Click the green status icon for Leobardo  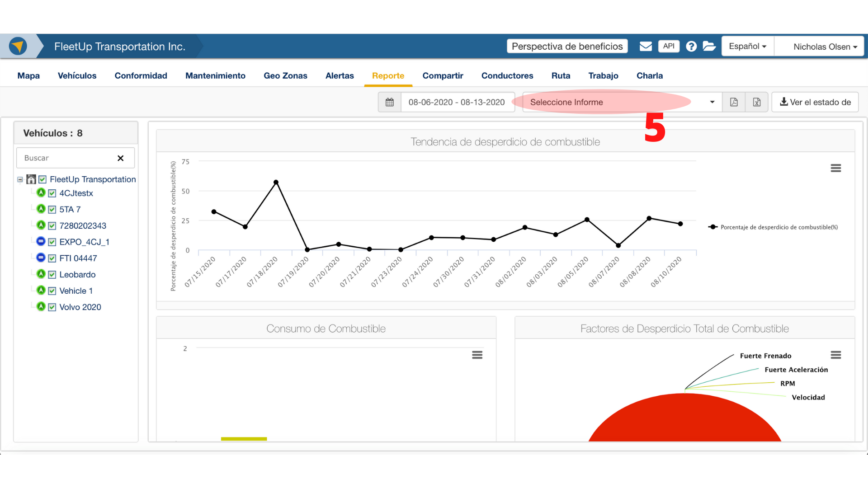41,274
